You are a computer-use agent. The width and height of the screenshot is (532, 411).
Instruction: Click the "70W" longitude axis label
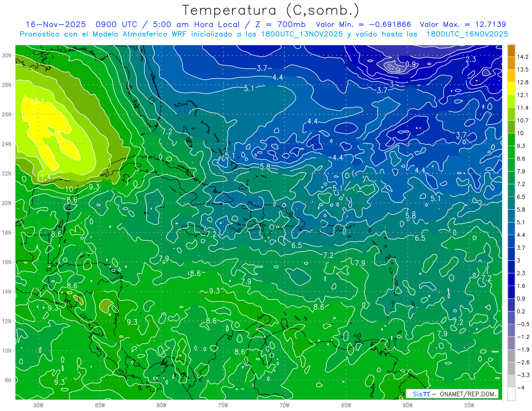(285, 405)
